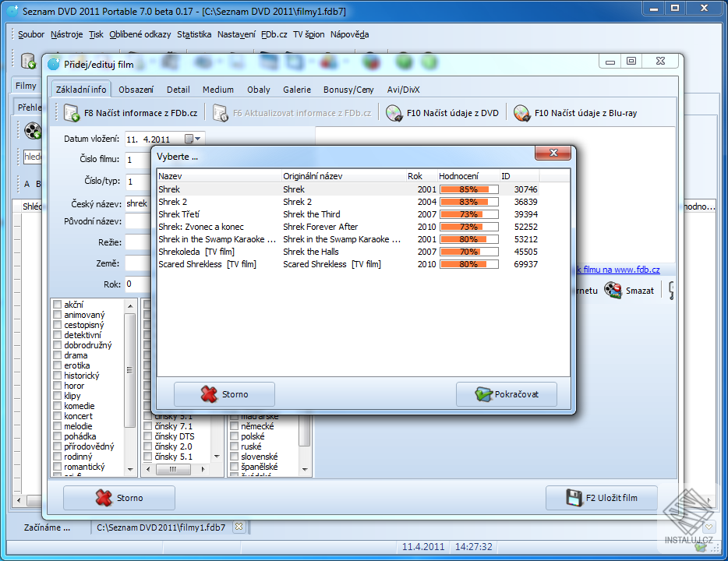
Task: Close the Vyberte dialog with red X
Action: click(553, 153)
